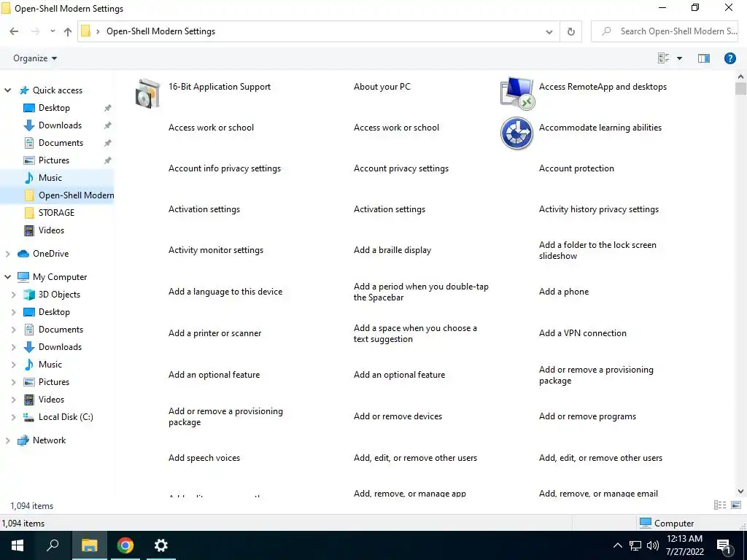Open the view options dropdown arrow
The width and height of the screenshot is (747, 560).
tap(679, 58)
